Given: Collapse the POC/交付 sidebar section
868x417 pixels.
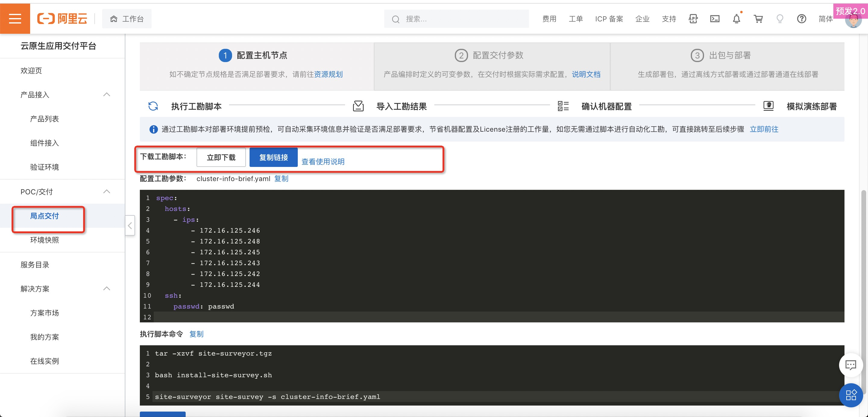Looking at the screenshot, I should pyautogui.click(x=106, y=192).
